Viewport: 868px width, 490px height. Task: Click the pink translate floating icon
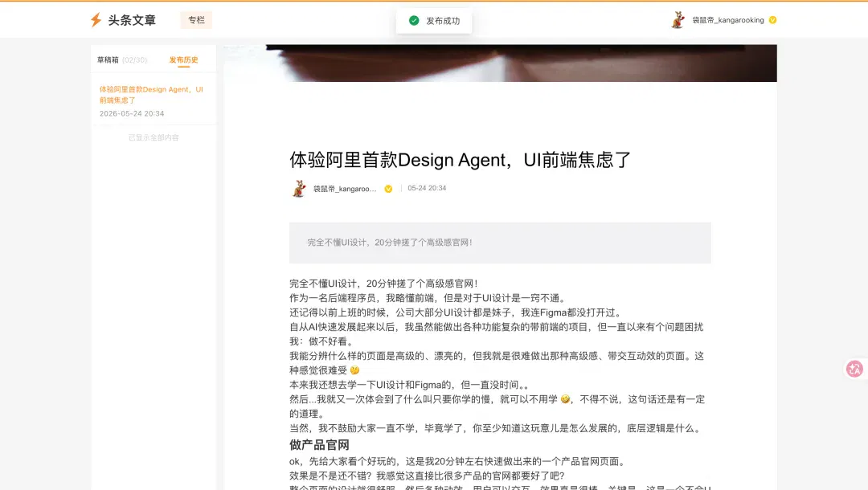coord(854,369)
